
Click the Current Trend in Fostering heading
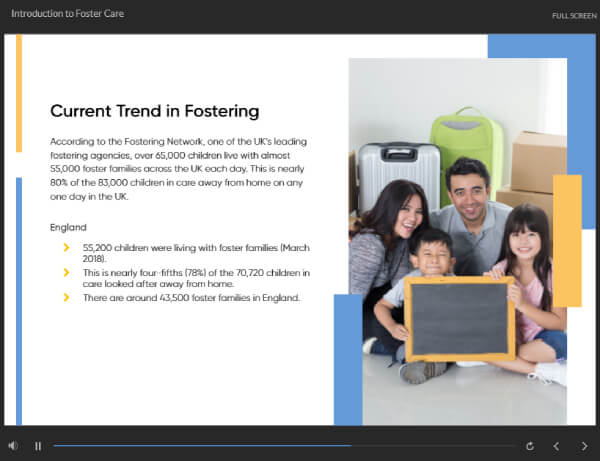[154, 111]
